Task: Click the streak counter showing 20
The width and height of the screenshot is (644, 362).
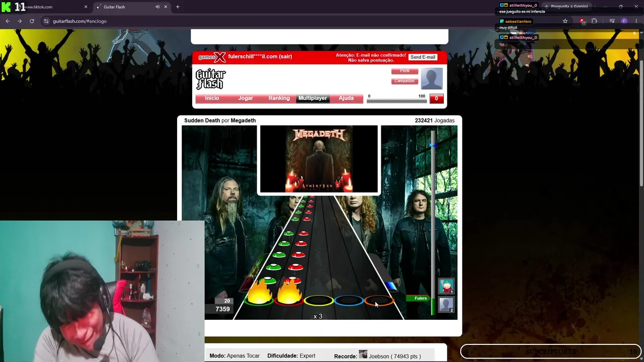Action: (227, 301)
